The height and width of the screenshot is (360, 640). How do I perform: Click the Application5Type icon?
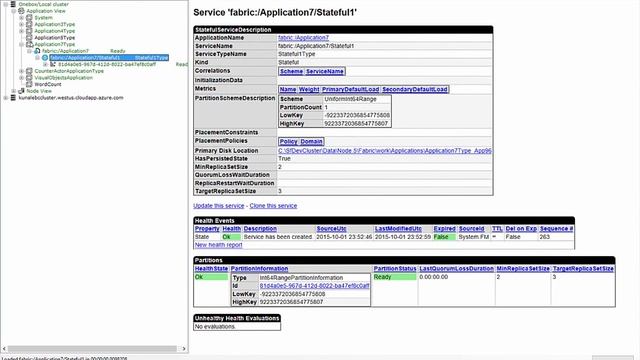pos(29,38)
